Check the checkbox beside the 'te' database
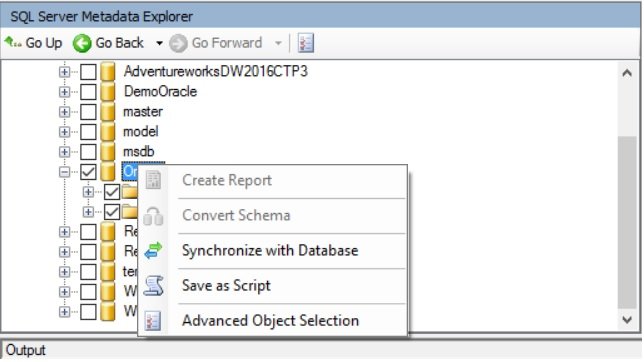The height and width of the screenshot is (362, 644). [88, 272]
